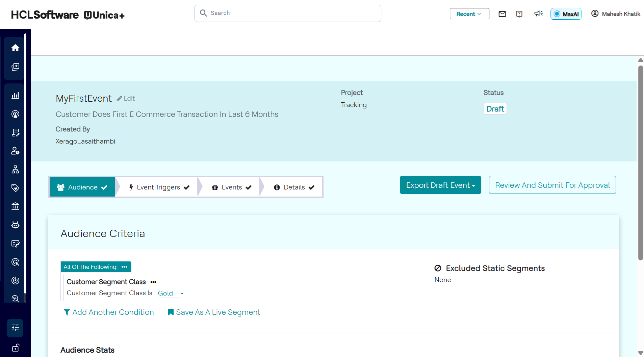Click the price tag sidebar icon
Screen dimensions: 644x357
15,188
